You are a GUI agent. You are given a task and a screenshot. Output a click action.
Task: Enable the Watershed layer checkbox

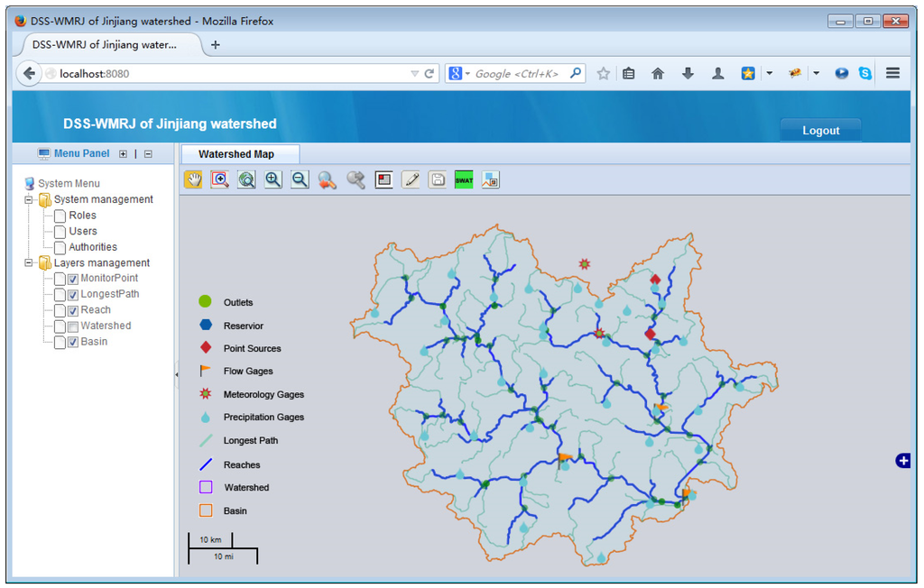[73, 326]
